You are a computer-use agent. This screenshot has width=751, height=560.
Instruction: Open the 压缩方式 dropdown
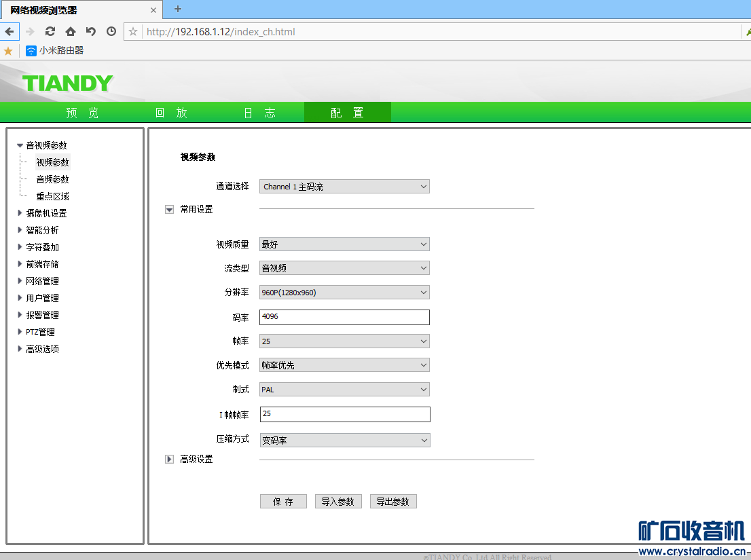345,441
